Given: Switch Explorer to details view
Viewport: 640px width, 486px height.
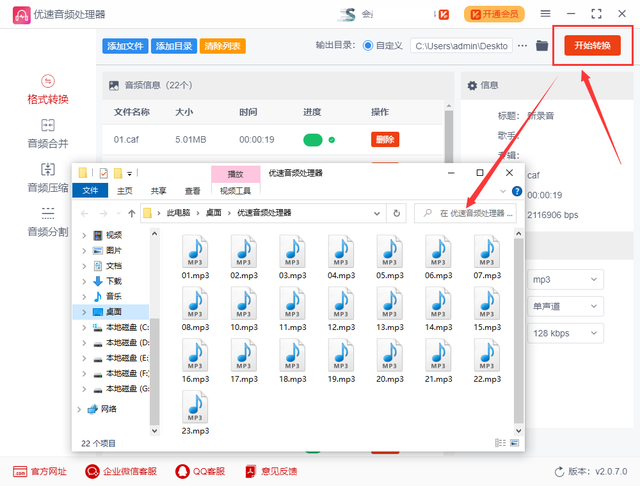Looking at the screenshot, I should pyautogui.click(x=499, y=442).
